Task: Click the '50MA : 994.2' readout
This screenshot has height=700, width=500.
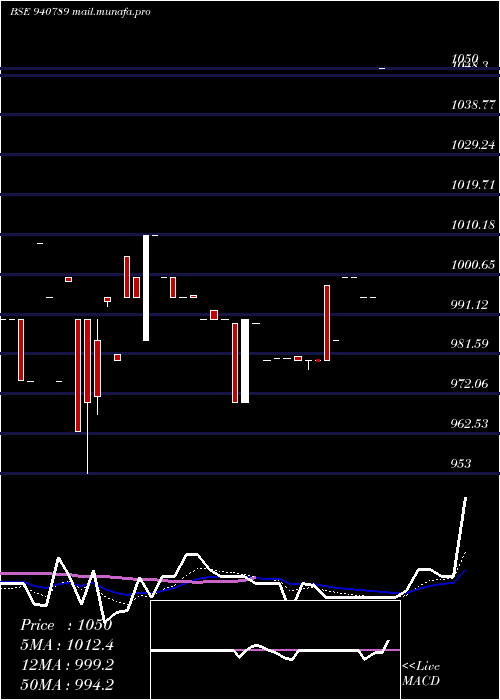Action: (x=67, y=684)
